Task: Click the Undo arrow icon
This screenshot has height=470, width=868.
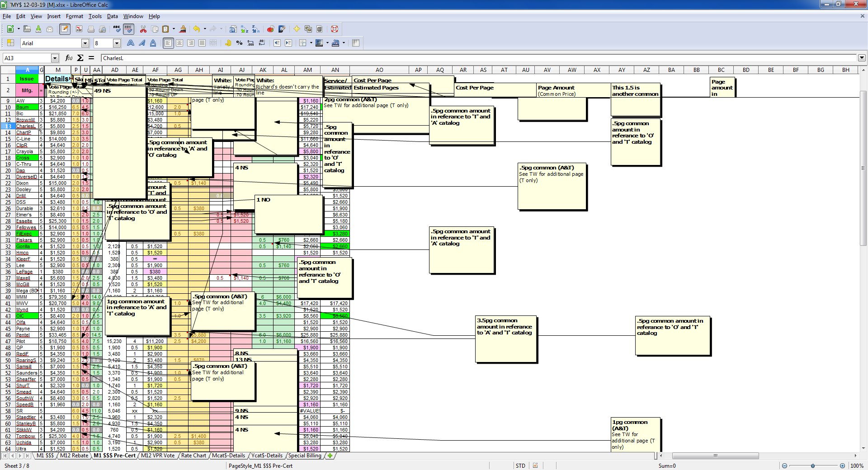Action: coord(196,29)
